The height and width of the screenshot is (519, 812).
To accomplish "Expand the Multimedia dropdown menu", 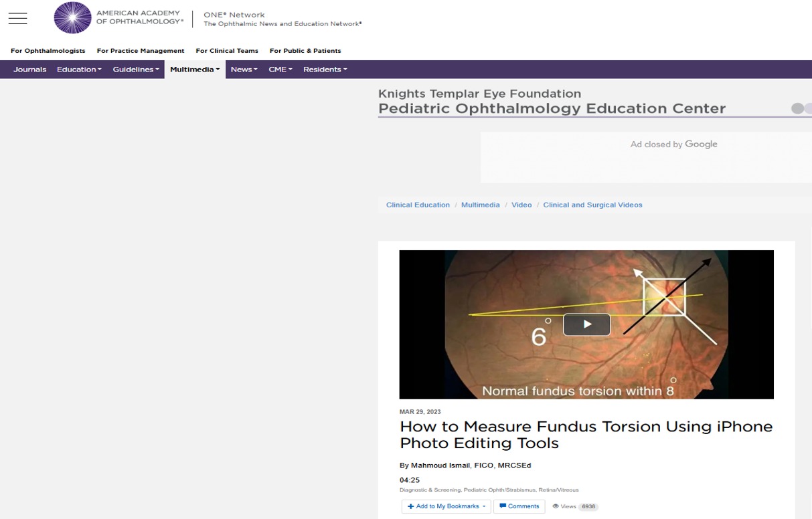I will (x=195, y=70).
